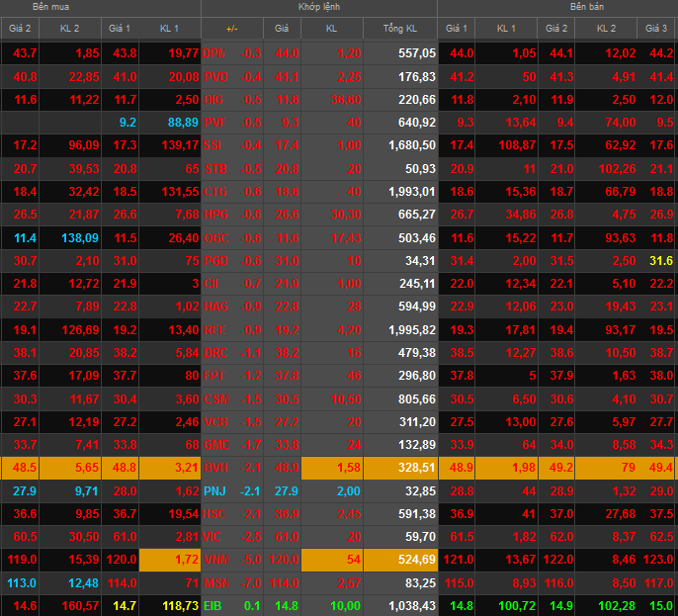The height and width of the screenshot is (616, 678).
Task: Select the HPG stock symbol
Action: tap(215, 215)
